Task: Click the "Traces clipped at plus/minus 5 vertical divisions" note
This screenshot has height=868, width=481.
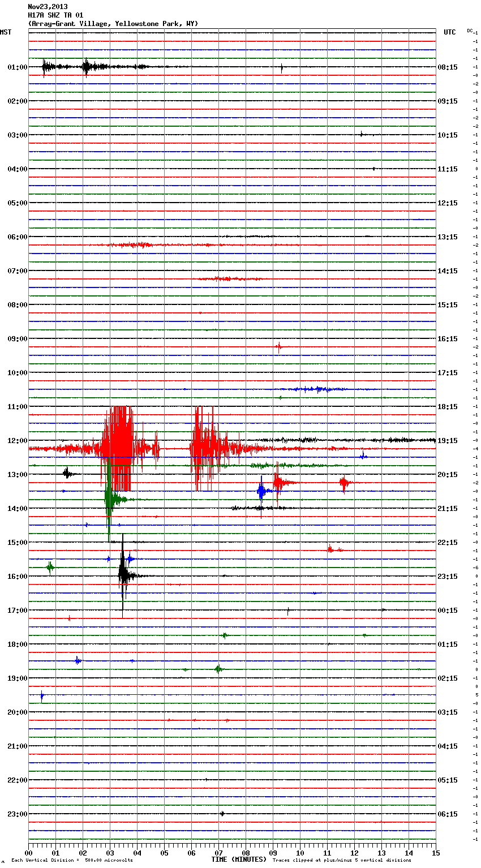Action: pyautogui.click(x=342, y=861)
